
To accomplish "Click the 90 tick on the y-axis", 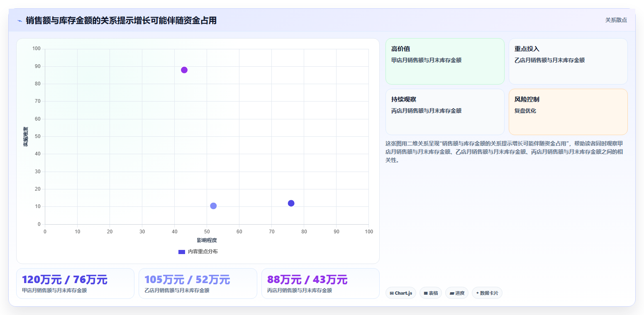I will (x=38, y=66).
